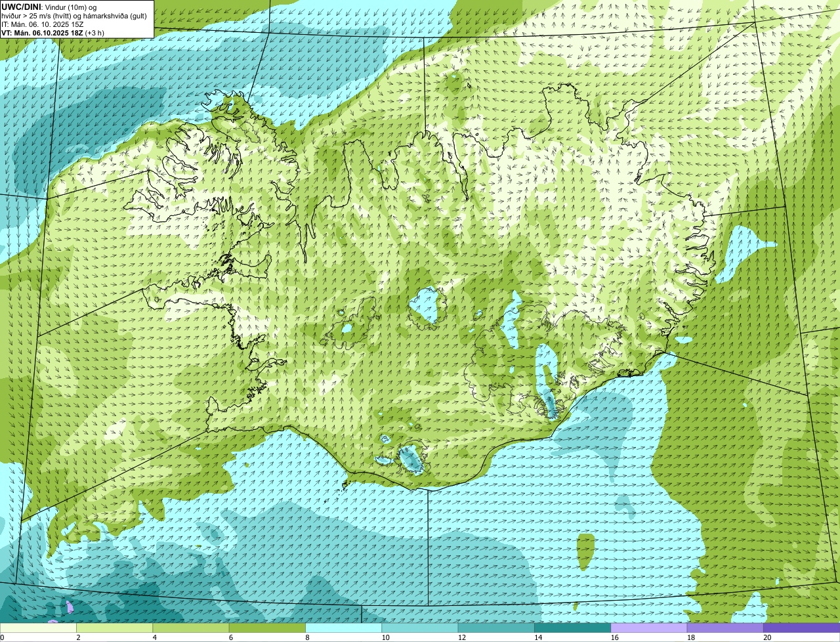Pick the darkest purple swatch above 20
The image size is (840, 642).
801,628
